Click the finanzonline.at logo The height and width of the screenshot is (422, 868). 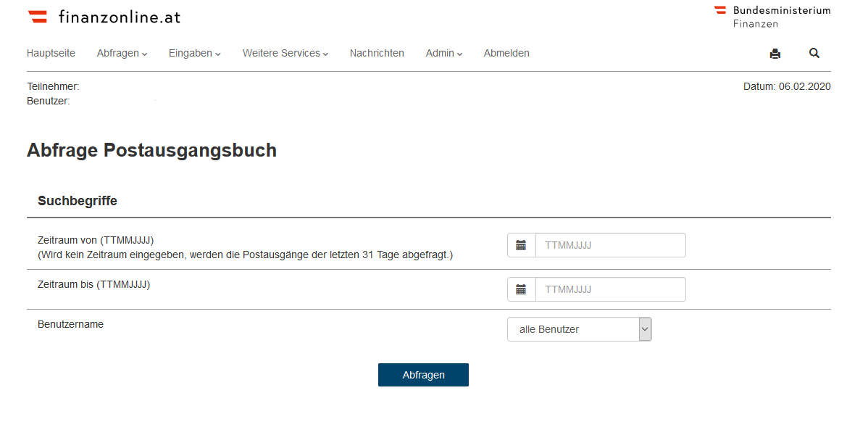104,17
